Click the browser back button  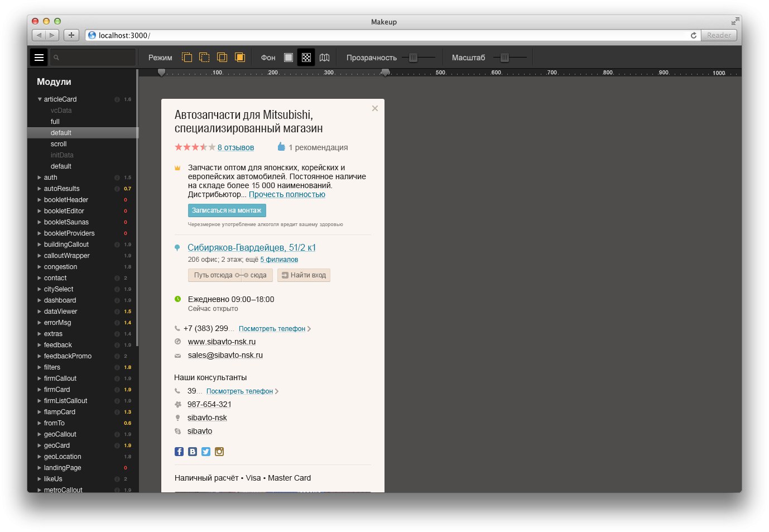point(39,35)
